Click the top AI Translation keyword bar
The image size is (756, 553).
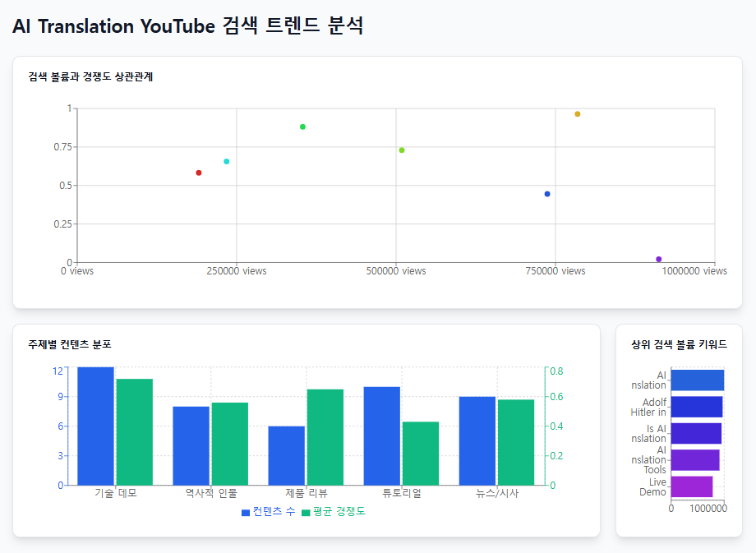tap(698, 380)
